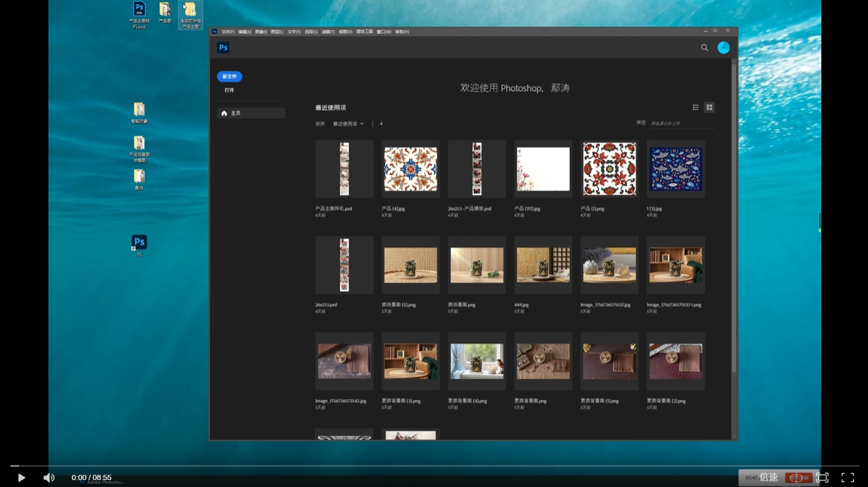The image size is (868, 487).
Task: Click the recent files vertical scrollbar
Action: click(734, 218)
